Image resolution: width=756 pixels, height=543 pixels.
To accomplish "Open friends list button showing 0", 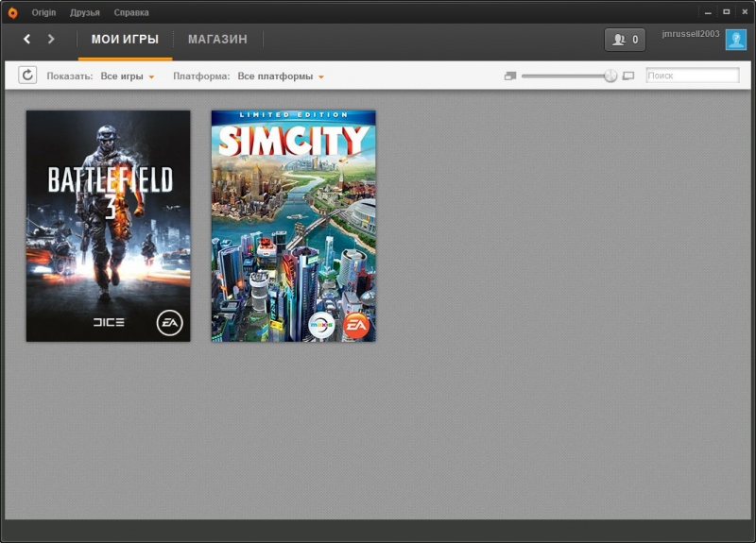I will click(x=625, y=40).
